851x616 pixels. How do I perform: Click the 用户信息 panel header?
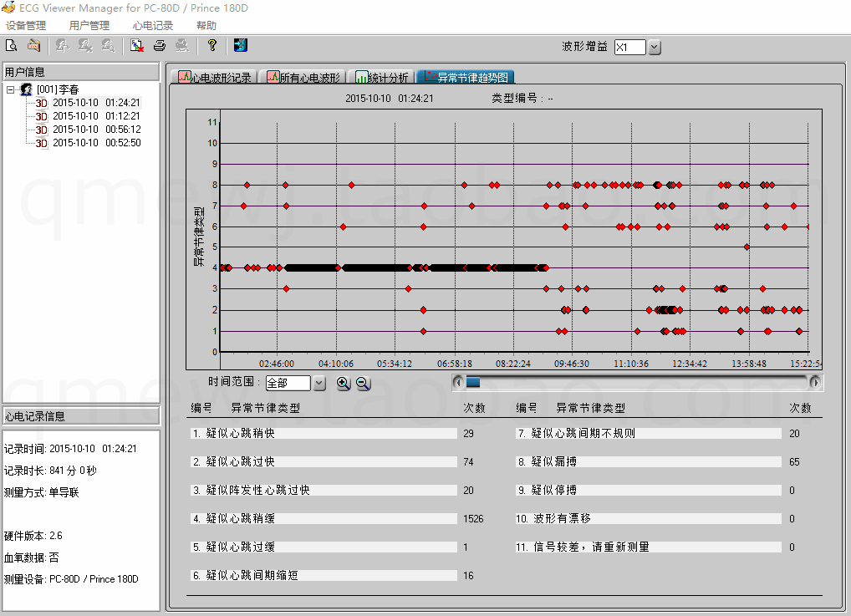click(x=81, y=72)
